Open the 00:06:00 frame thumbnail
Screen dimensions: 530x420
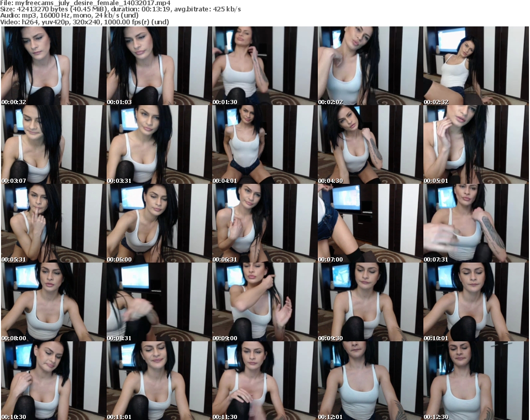coord(159,224)
